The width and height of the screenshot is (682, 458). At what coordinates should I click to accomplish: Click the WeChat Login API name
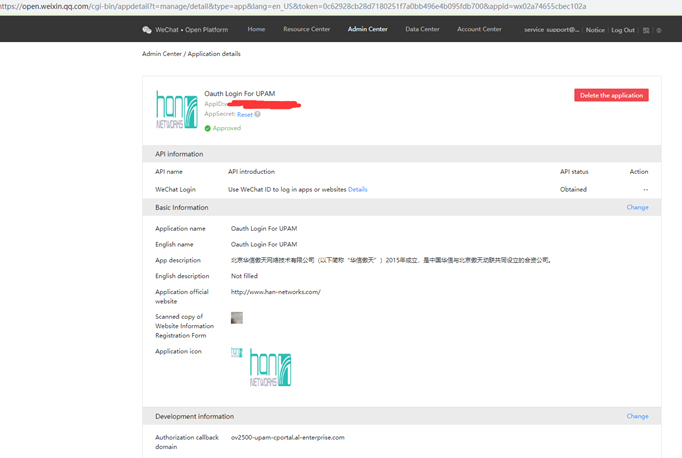click(175, 190)
